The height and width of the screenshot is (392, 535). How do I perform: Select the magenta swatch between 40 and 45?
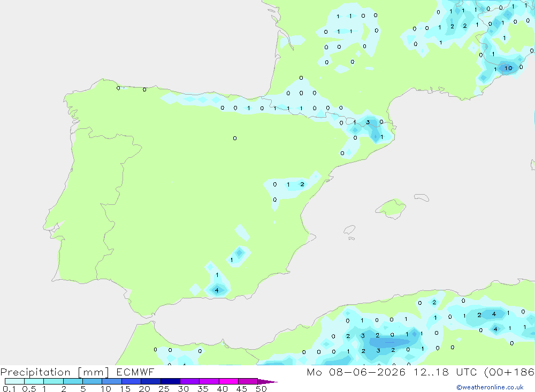[x=228, y=381]
